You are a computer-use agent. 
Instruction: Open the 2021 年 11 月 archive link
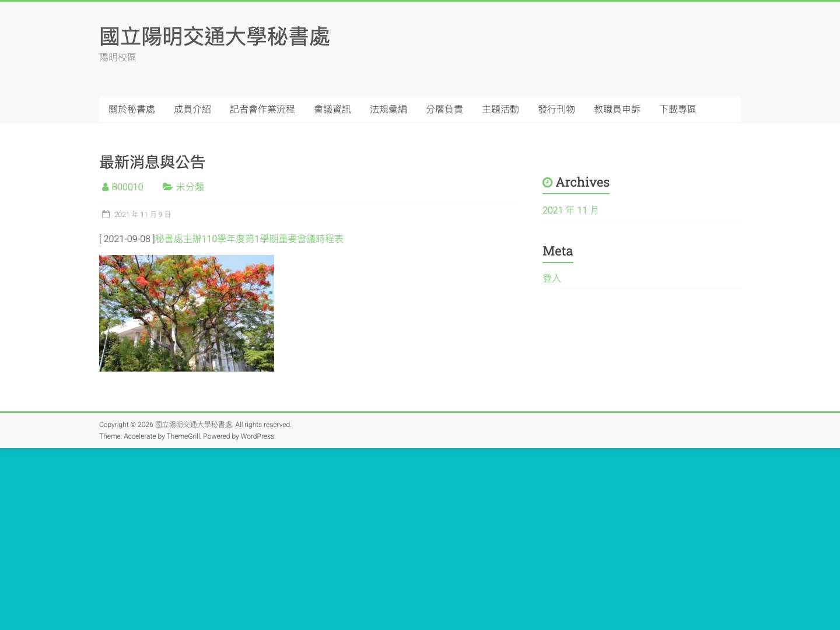click(570, 210)
